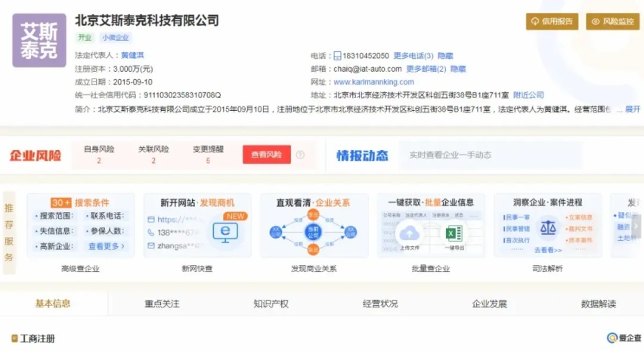
Task: Open website www.karlmannking.com
Action: [x=373, y=82]
